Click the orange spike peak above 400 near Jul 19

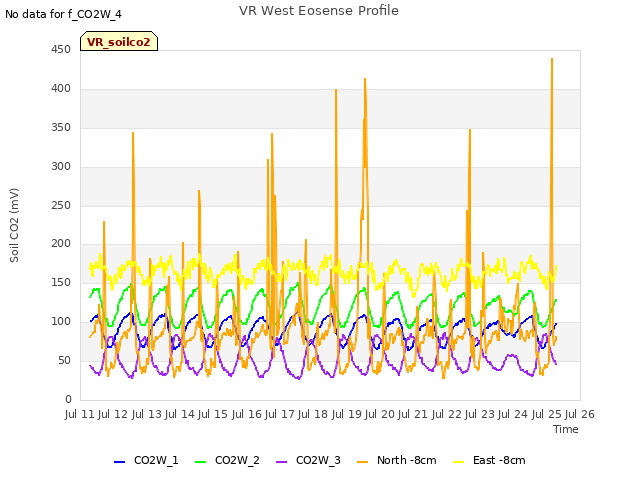tap(365, 79)
